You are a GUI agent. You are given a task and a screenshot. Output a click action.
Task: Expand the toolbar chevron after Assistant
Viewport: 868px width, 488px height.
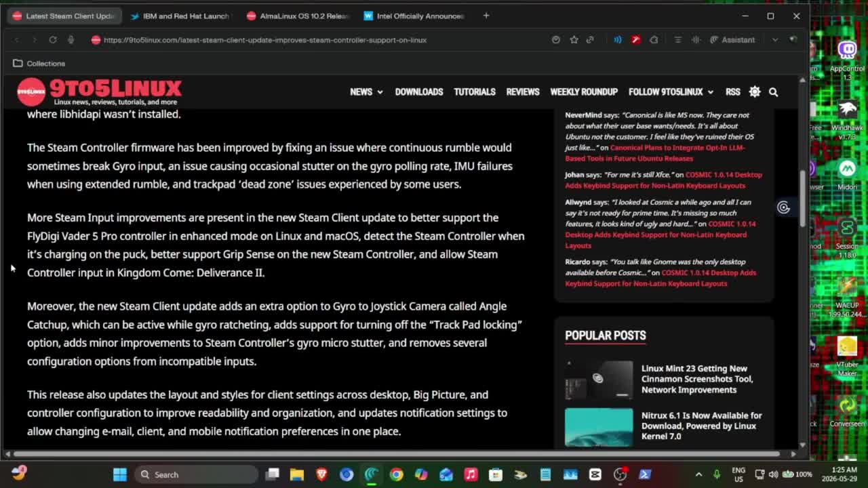775,40
